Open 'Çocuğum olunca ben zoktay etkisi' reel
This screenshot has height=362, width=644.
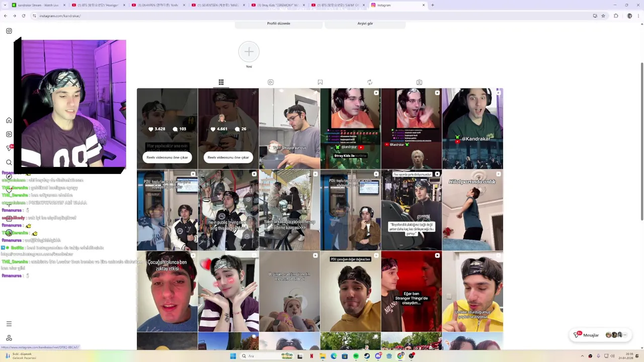167,292
